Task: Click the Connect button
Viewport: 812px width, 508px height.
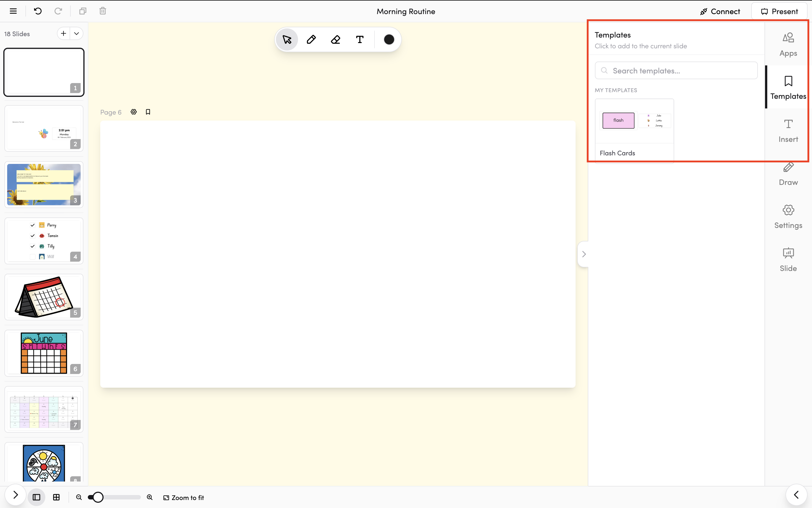Action: coord(720,11)
